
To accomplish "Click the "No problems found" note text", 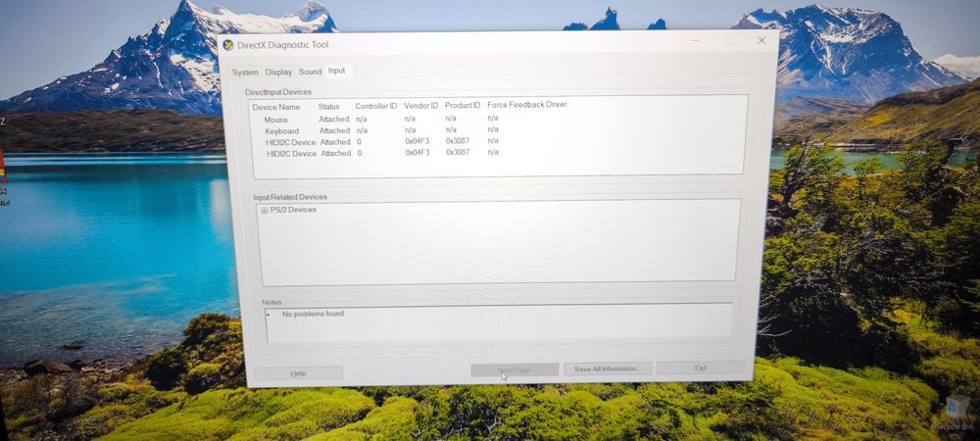I will [x=314, y=314].
